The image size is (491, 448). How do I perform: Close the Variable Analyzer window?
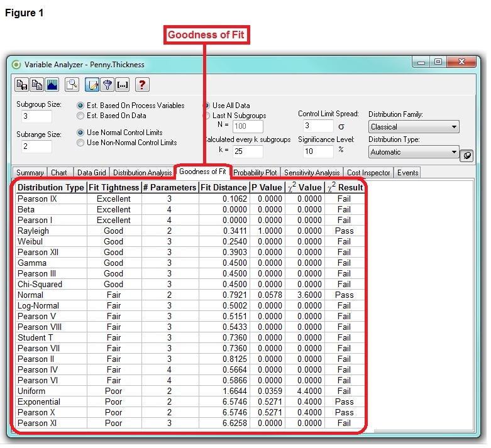pyautogui.click(x=461, y=62)
